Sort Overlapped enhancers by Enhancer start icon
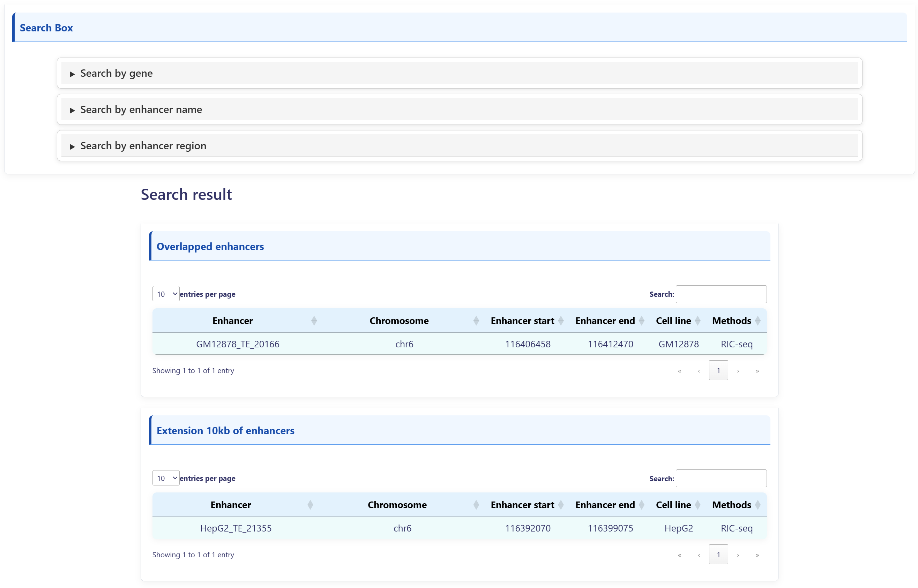Image resolution: width=918 pixels, height=588 pixels. [560, 321]
